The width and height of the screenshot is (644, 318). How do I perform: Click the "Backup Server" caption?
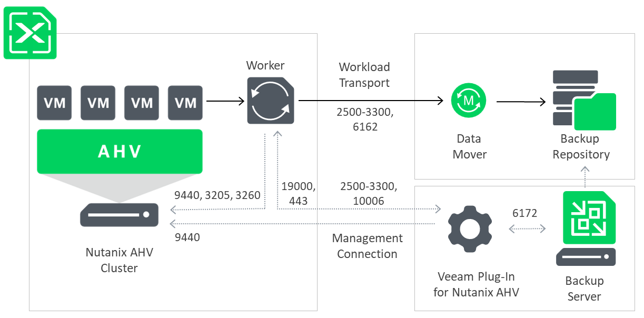point(584,289)
